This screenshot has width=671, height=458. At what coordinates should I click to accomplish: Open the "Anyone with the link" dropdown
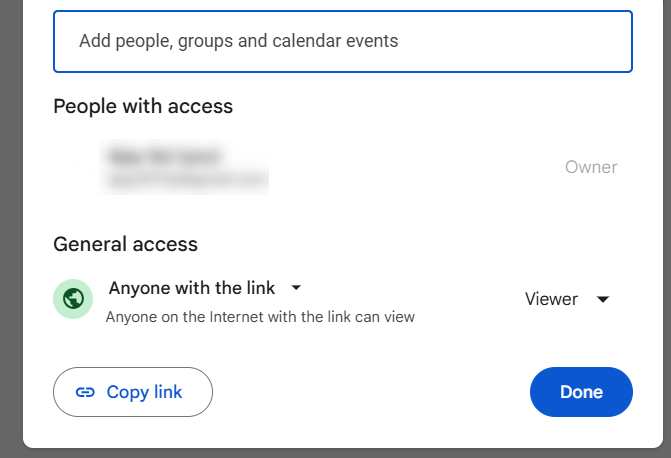coord(192,288)
